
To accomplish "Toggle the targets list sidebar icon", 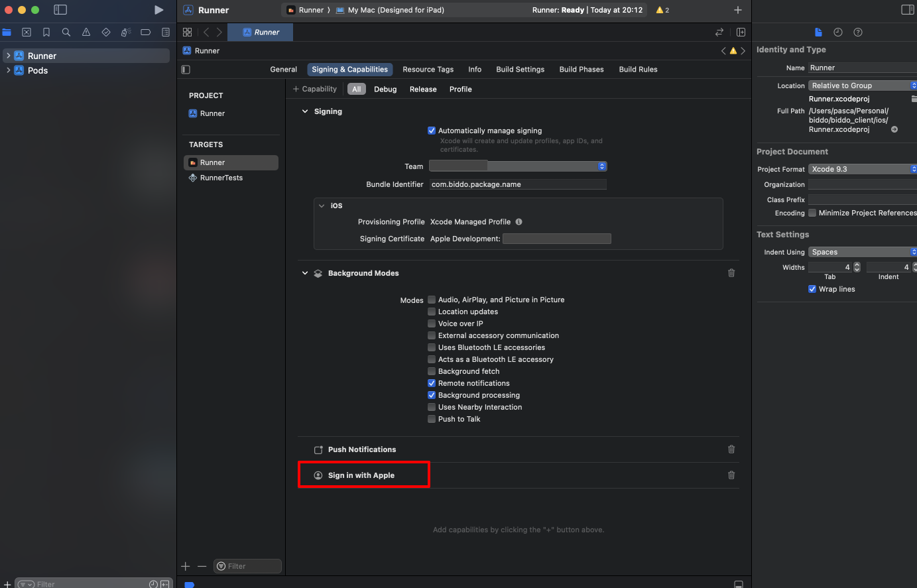I will [x=186, y=70].
